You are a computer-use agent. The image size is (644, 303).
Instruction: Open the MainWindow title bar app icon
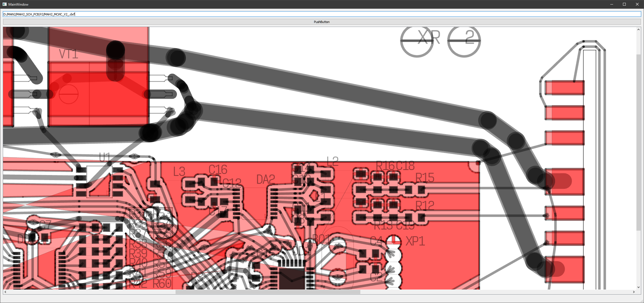[x=4, y=4]
